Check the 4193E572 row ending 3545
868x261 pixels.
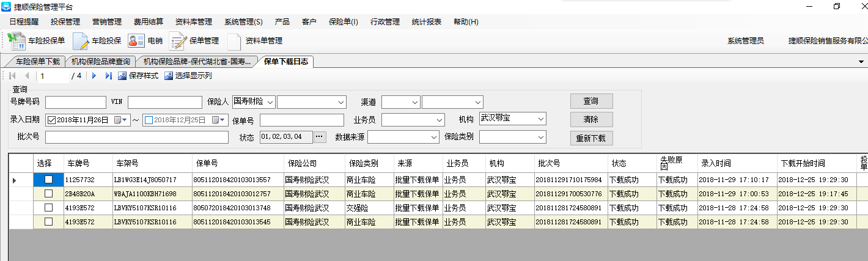pyautogui.click(x=49, y=221)
